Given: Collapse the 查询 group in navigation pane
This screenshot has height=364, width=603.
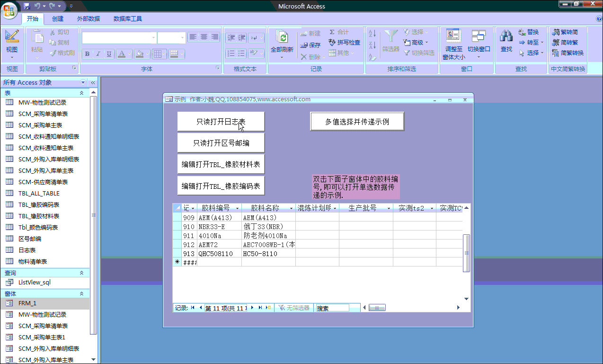Looking at the screenshot, I should click(81, 273).
